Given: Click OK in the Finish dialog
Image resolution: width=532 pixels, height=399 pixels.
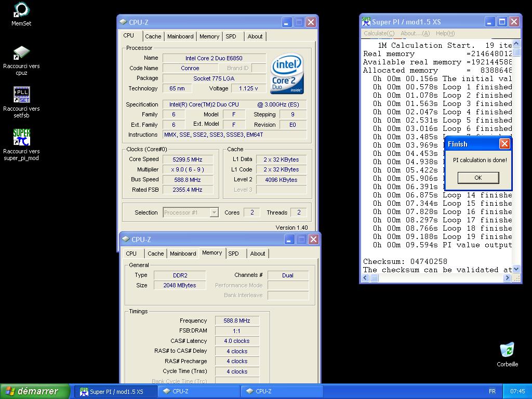Looking at the screenshot, I should 478,178.
